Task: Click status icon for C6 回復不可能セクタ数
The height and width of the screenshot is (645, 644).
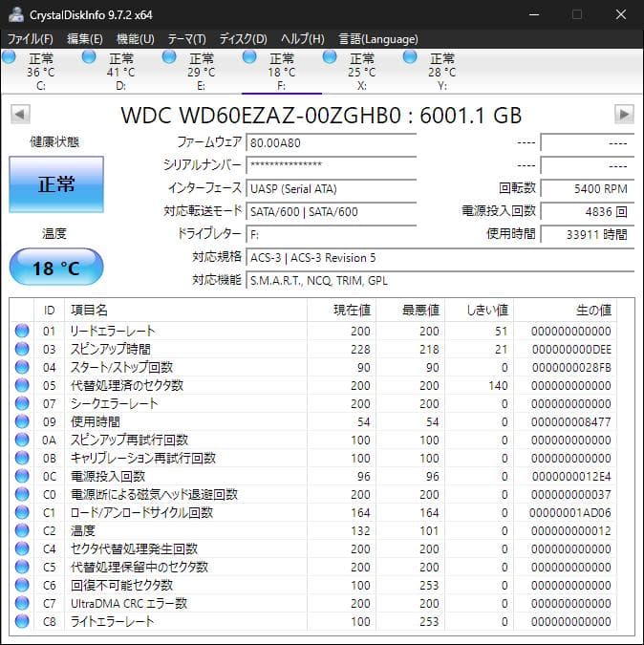Action: click(x=22, y=585)
